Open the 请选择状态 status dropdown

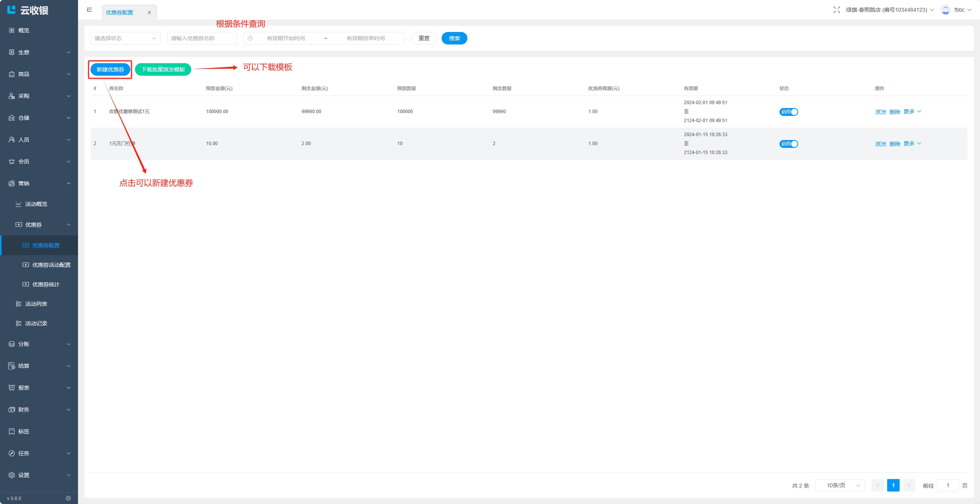pos(125,38)
